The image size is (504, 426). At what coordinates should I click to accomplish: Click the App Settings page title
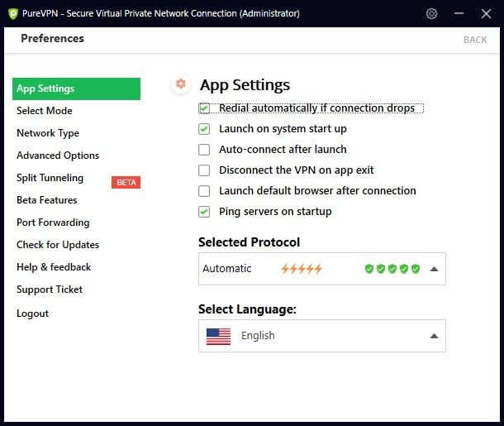[x=245, y=85]
